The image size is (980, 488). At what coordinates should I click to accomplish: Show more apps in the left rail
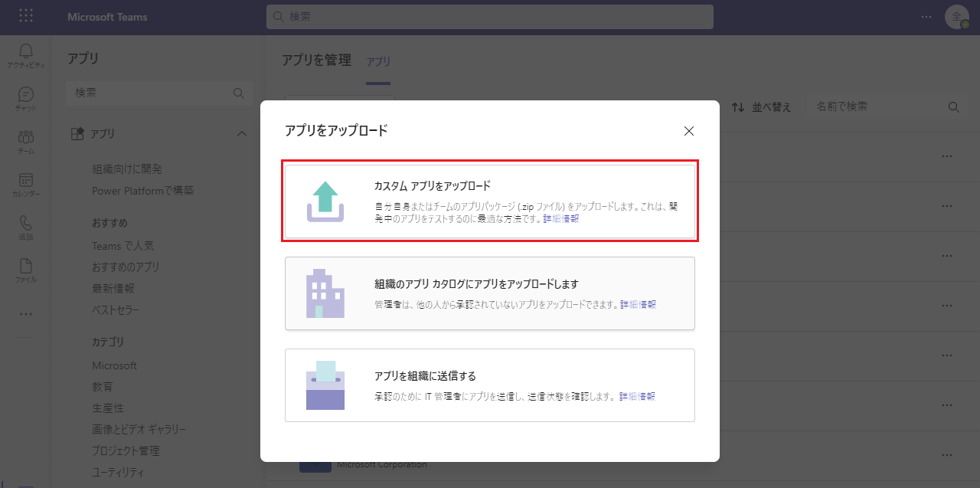(26, 313)
